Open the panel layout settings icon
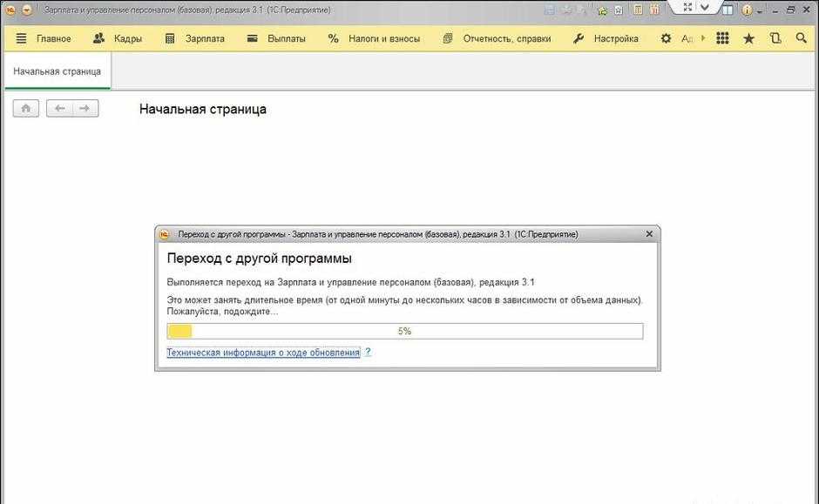This screenshot has height=504, width=819. coord(728,10)
